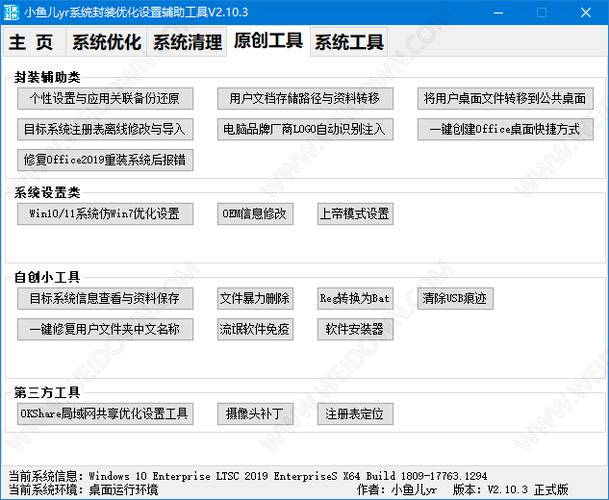Viewport: 609px width, 500px height.
Task: Open Win10/11系统仿Win7优化设置
Action: (105, 214)
